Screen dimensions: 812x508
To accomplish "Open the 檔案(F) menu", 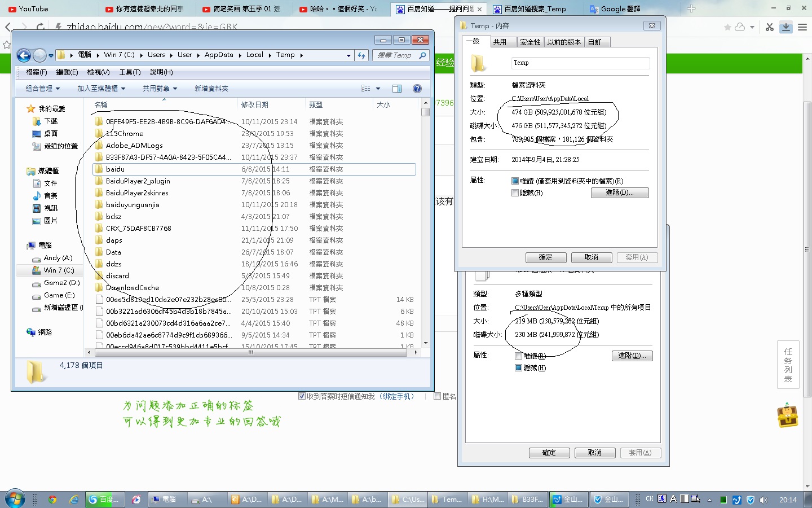I will [x=37, y=72].
